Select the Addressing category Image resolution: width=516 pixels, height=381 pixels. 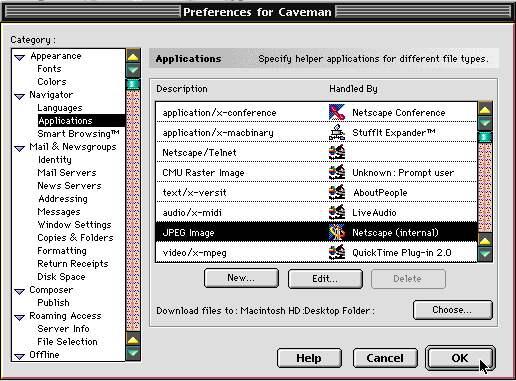(63, 199)
